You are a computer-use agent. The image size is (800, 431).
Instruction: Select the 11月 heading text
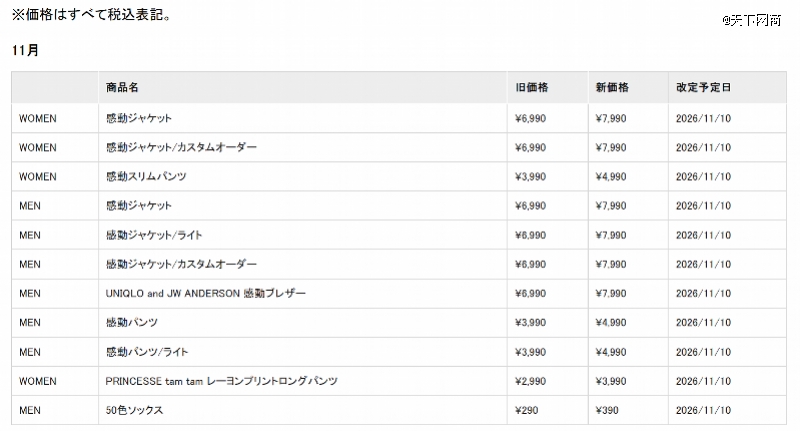click(x=25, y=50)
